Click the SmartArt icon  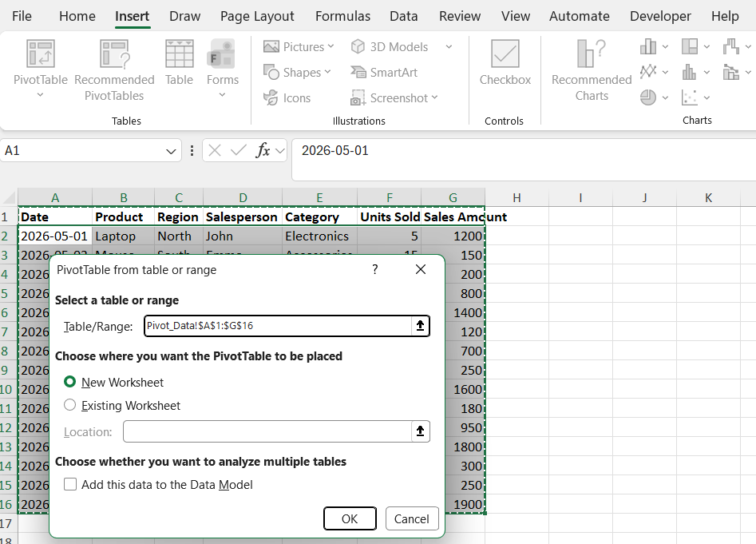click(x=358, y=73)
